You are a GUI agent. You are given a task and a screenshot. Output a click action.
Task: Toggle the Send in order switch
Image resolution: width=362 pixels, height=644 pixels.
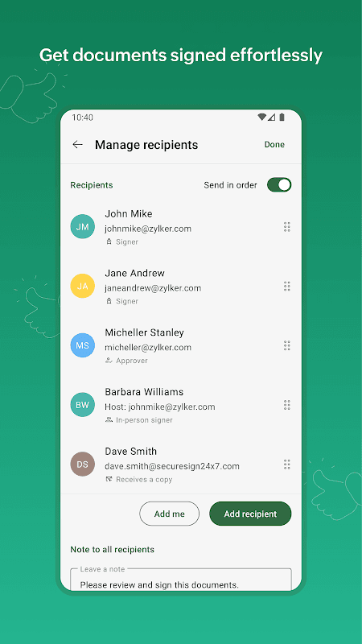tap(279, 185)
